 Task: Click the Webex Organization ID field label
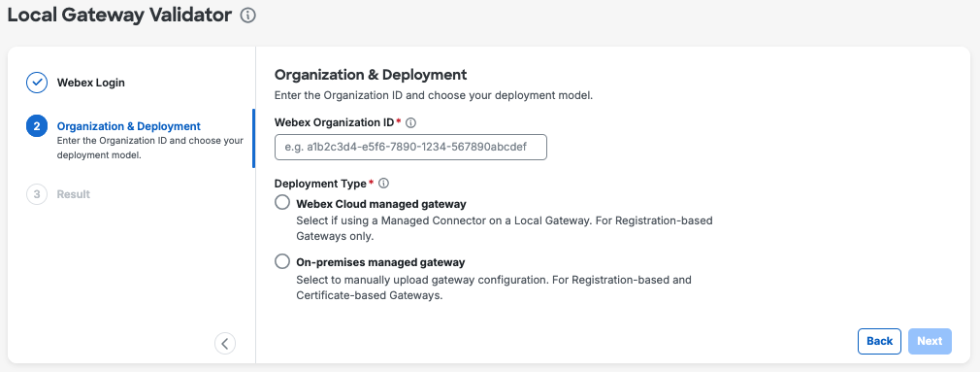(335, 122)
